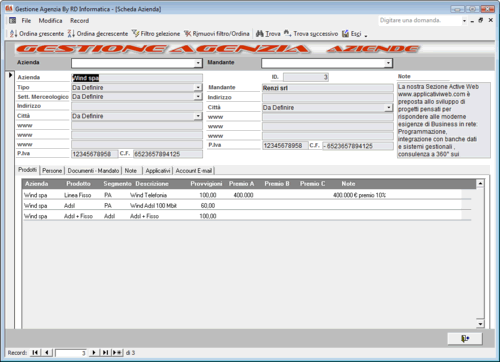
Task: Click Ordina crescente sort icon
Action: tap(13, 34)
